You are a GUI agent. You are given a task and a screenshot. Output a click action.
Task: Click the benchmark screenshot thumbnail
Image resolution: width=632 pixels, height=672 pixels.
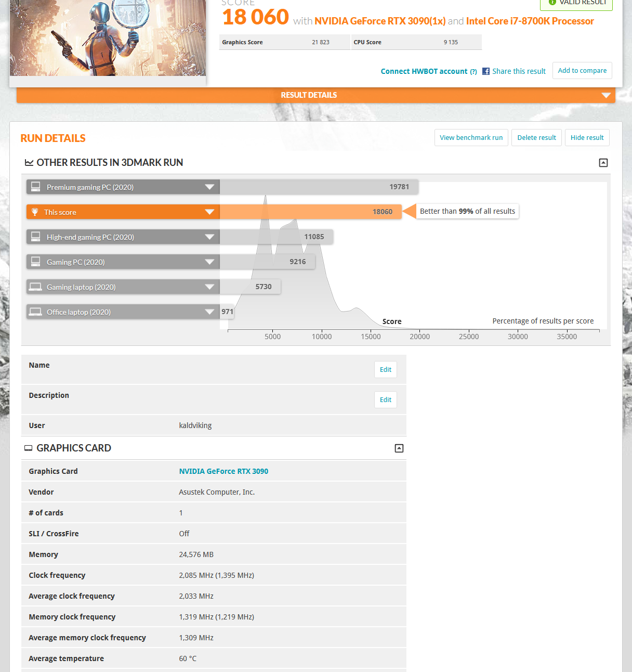pyautogui.click(x=108, y=38)
